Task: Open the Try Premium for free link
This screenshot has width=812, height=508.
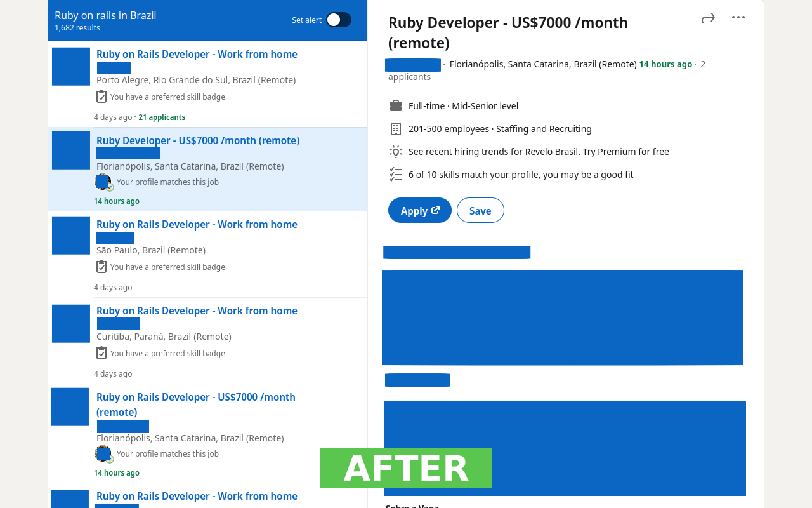Action: coord(625,151)
